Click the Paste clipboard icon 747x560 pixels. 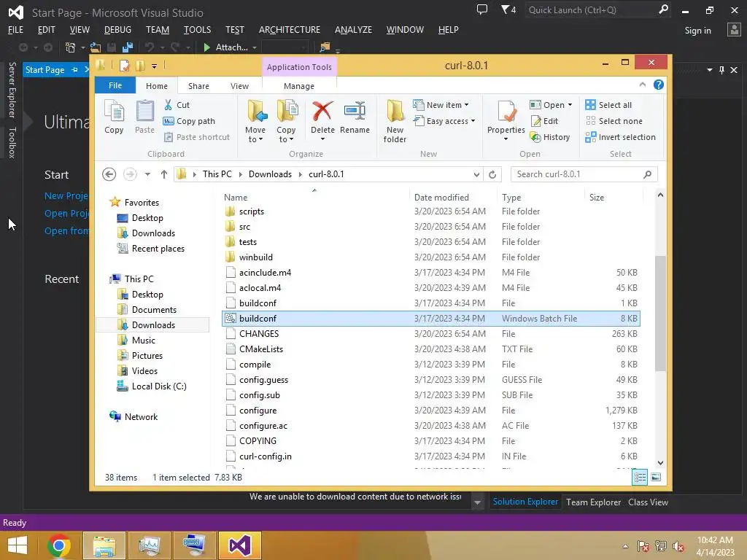(145, 117)
